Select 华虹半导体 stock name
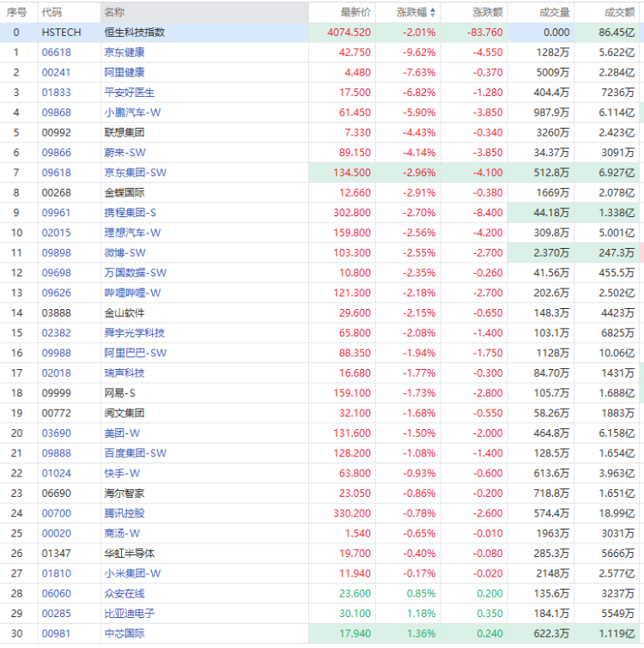 tap(130, 554)
